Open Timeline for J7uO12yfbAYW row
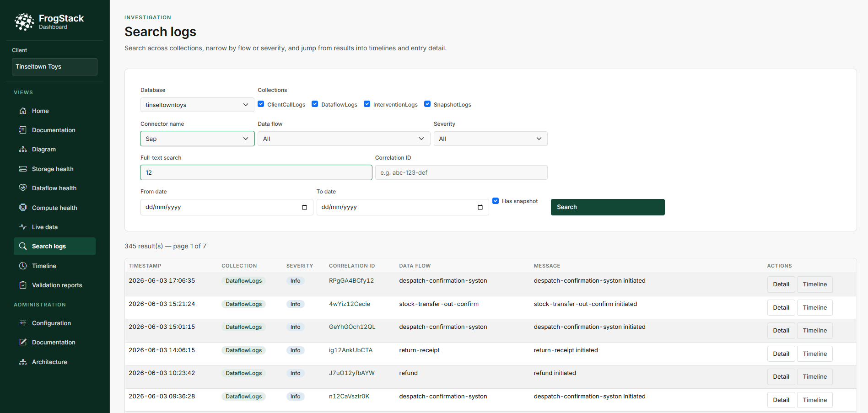The image size is (868, 413). [x=814, y=377]
